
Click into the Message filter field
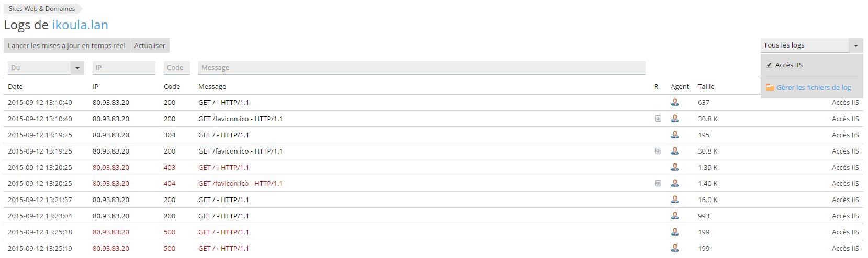tap(421, 68)
